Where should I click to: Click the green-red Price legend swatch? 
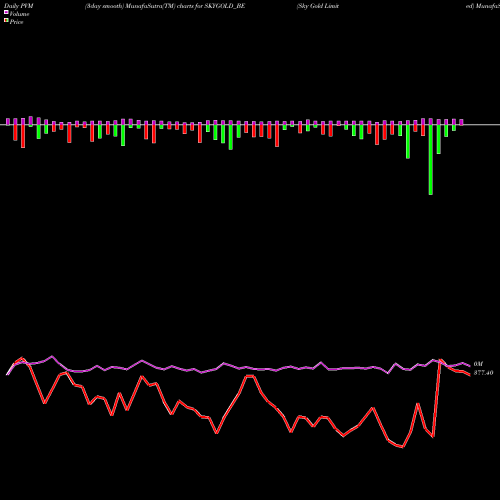coord(6,20)
